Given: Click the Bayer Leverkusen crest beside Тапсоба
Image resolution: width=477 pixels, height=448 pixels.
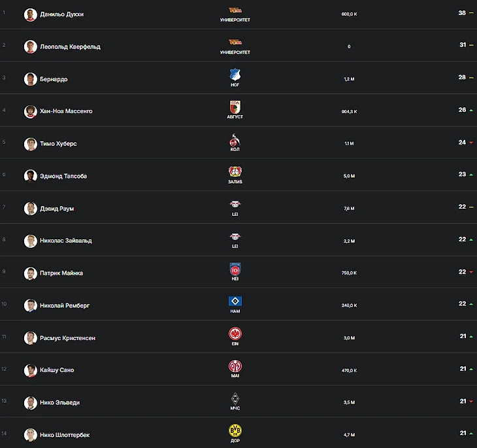Looking at the screenshot, I should (235, 171).
